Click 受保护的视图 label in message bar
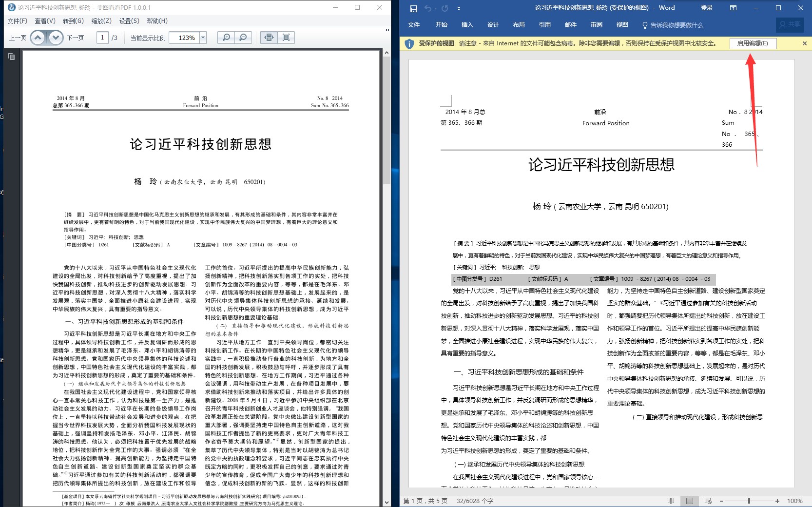This screenshot has width=812, height=507. [437, 43]
